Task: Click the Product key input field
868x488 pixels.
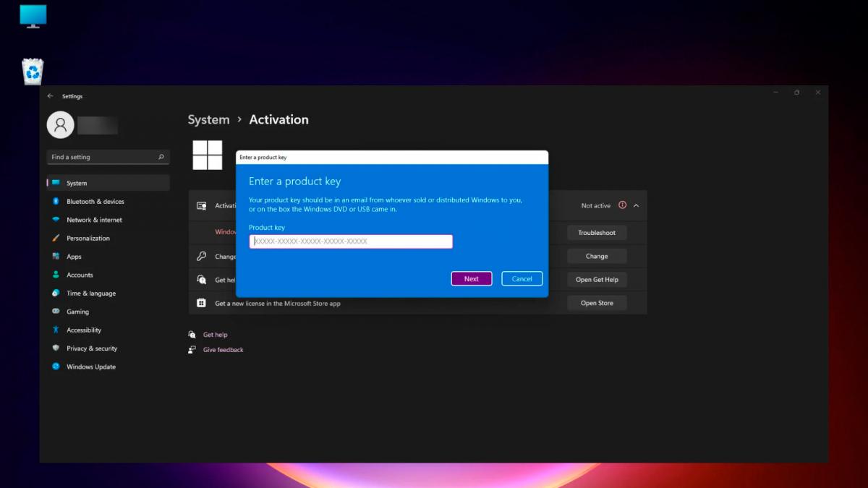Action: click(x=351, y=241)
